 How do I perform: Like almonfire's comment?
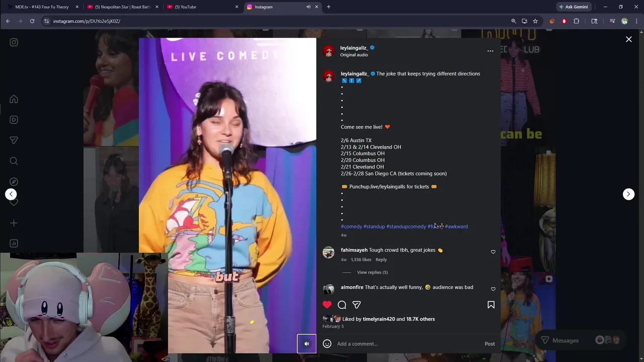(493, 289)
